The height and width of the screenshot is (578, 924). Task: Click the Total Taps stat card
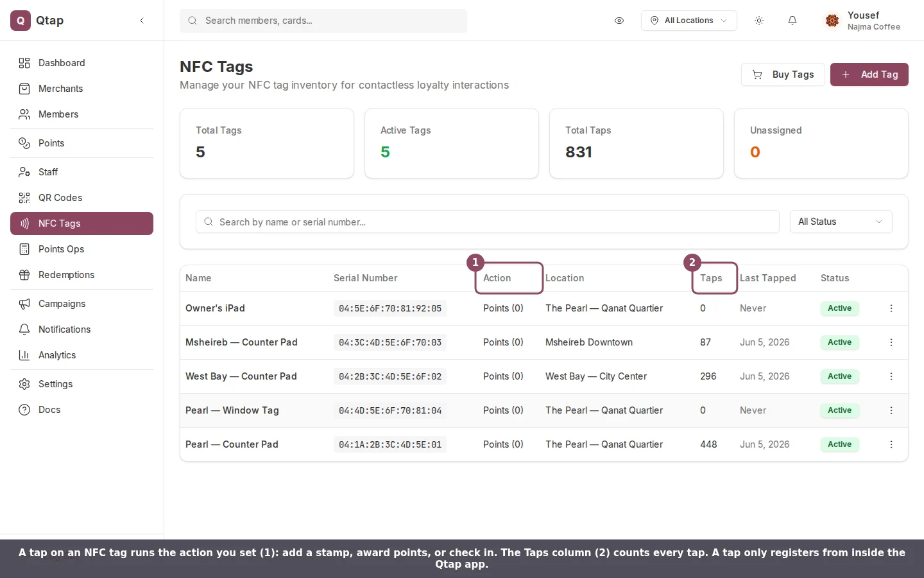pos(637,143)
